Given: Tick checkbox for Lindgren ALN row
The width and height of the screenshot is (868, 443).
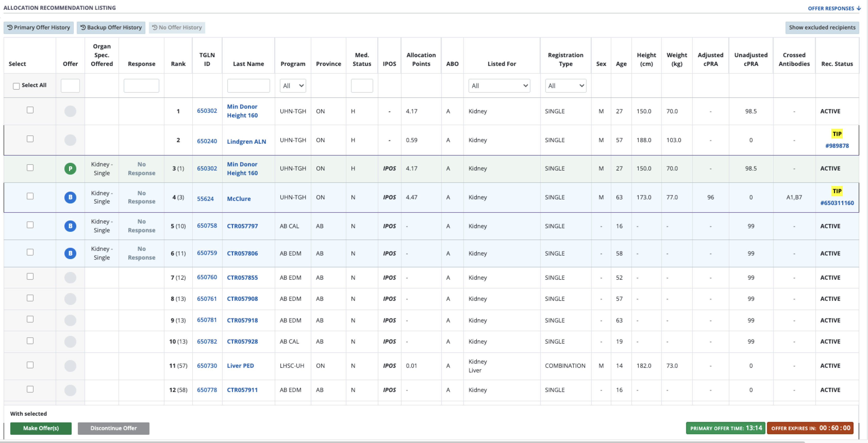Looking at the screenshot, I should point(30,139).
